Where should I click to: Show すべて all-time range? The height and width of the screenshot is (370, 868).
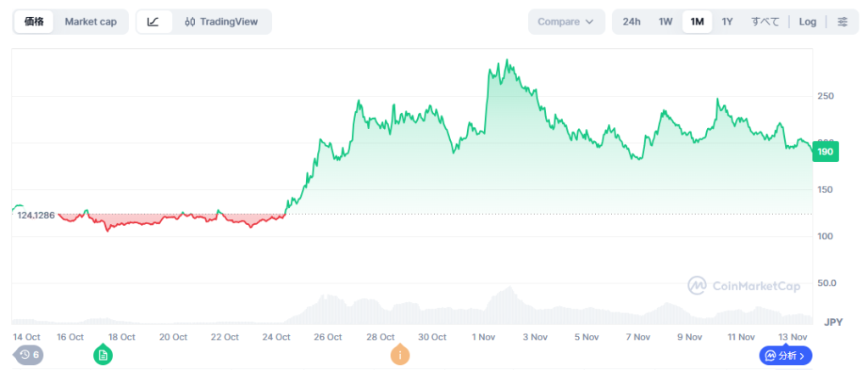[x=765, y=21]
